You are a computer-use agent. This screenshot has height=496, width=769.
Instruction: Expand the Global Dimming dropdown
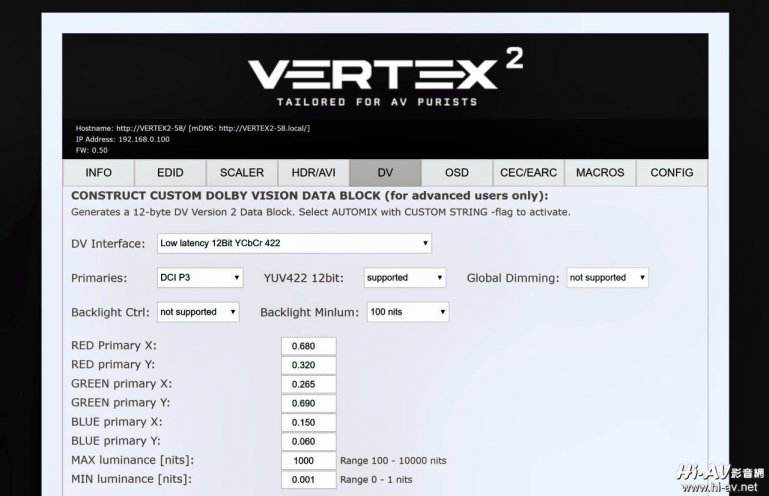tap(608, 278)
